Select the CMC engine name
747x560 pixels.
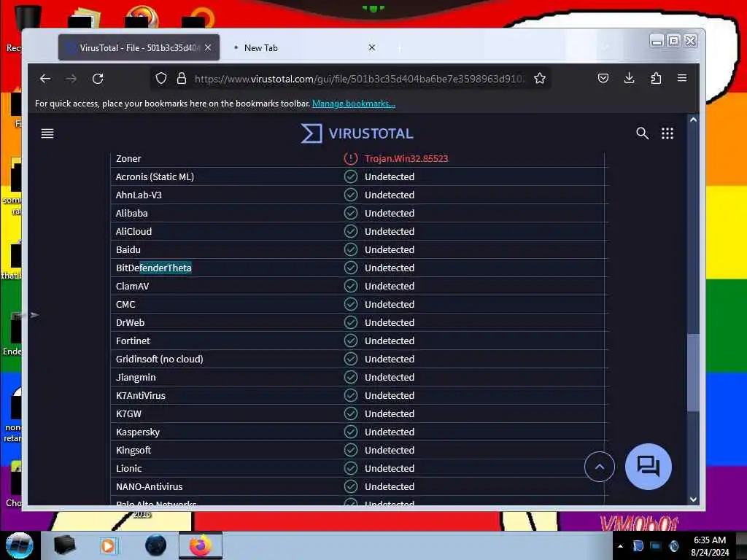(125, 304)
